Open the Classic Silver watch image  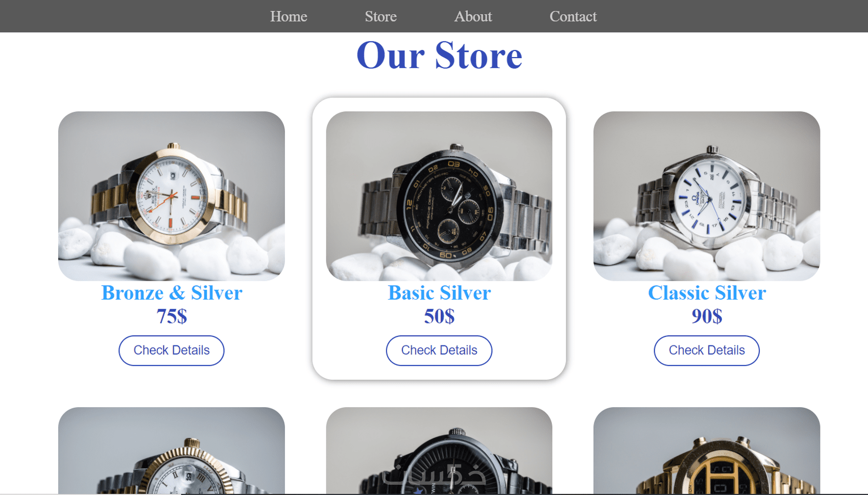point(707,196)
